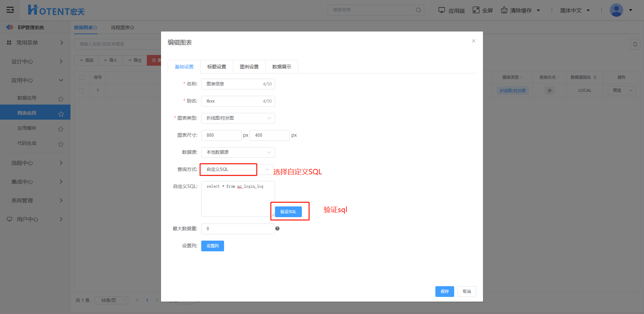Toggle the favorite star for 数据应用
Viewport: 644px width, 314px height.
61,99
